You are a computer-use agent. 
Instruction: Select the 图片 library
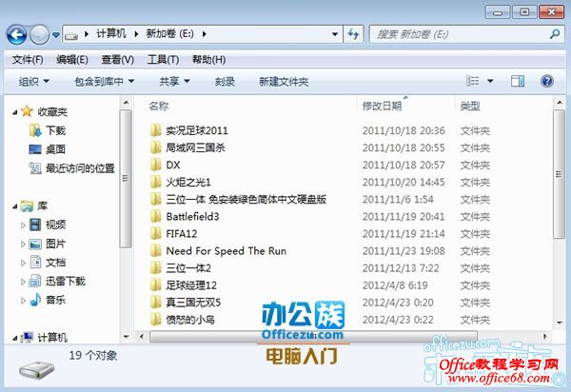[x=48, y=244]
